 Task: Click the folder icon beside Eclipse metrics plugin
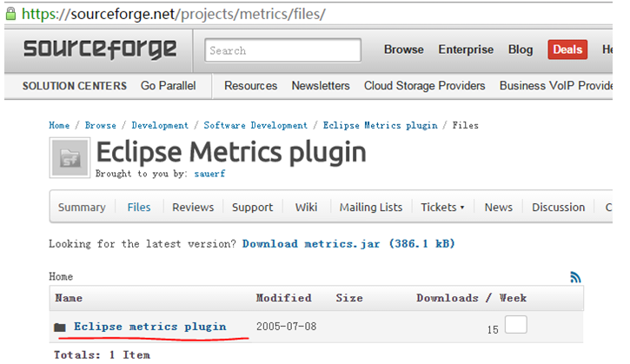[x=59, y=328]
